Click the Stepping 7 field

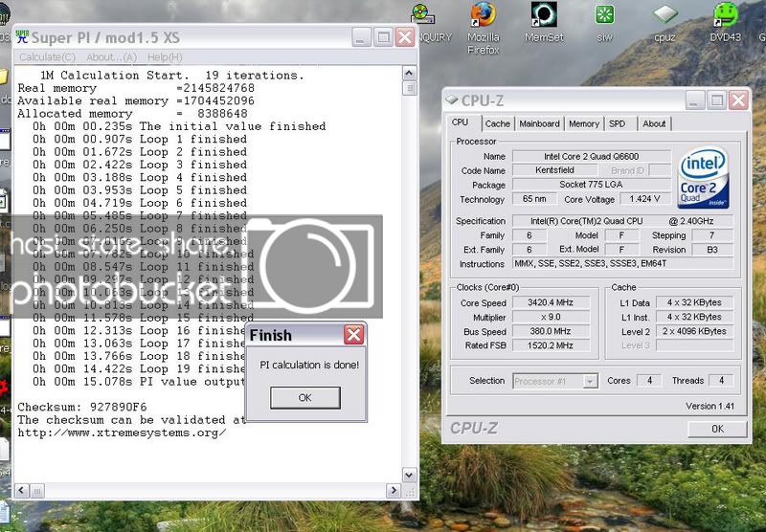(x=712, y=235)
